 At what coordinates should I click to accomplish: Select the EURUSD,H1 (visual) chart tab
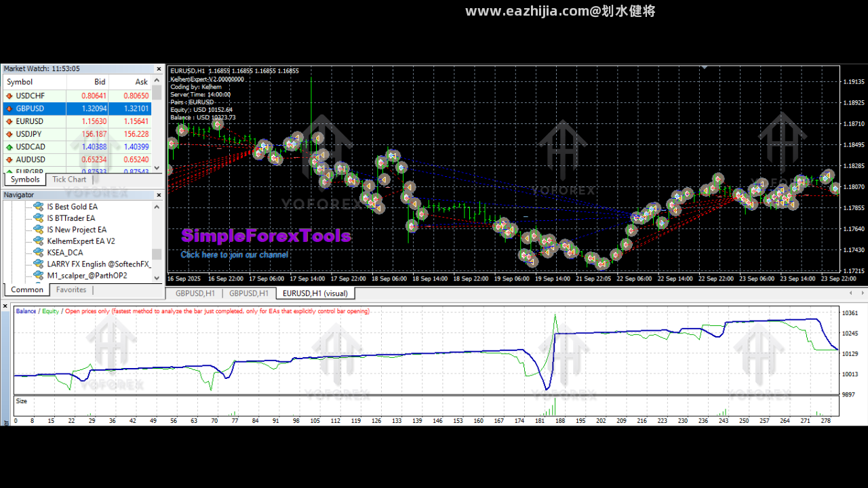315,293
